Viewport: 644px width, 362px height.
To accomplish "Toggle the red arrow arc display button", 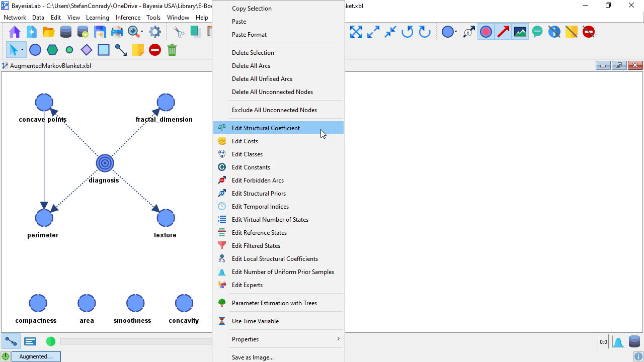I will (503, 32).
